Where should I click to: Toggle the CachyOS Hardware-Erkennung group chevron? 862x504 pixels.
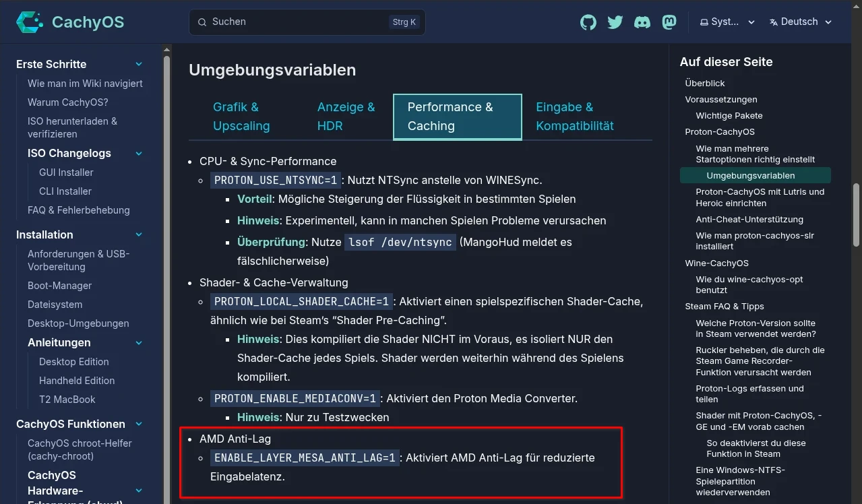[139, 491]
